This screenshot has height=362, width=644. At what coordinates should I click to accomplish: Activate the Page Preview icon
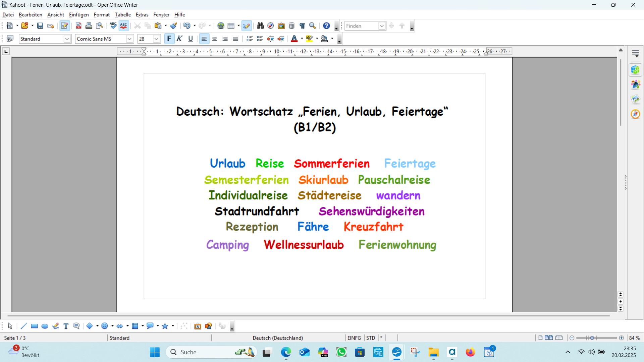[99, 25]
